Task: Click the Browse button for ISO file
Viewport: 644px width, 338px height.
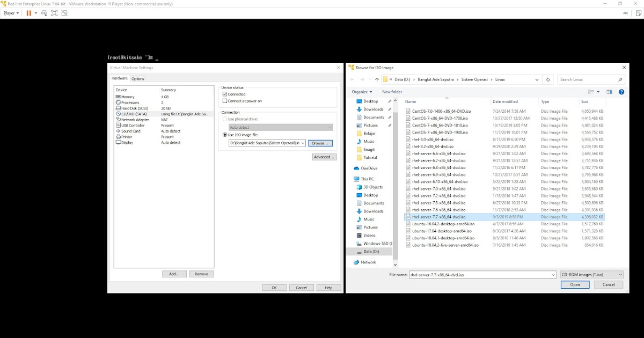Action: pos(320,143)
